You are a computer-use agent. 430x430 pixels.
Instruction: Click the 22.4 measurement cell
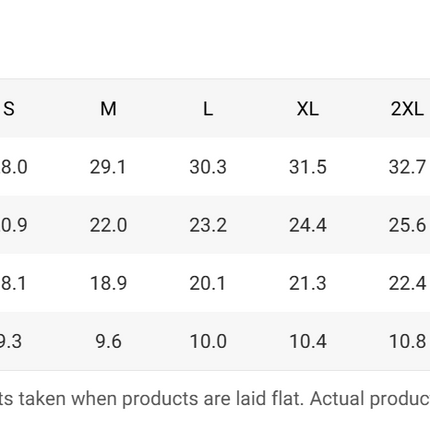tap(407, 283)
